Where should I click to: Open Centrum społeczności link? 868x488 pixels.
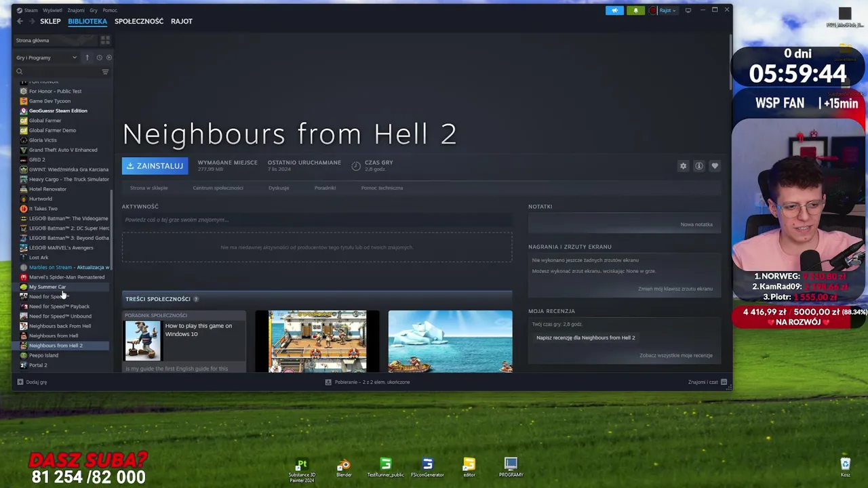pyautogui.click(x=218, y=188)
